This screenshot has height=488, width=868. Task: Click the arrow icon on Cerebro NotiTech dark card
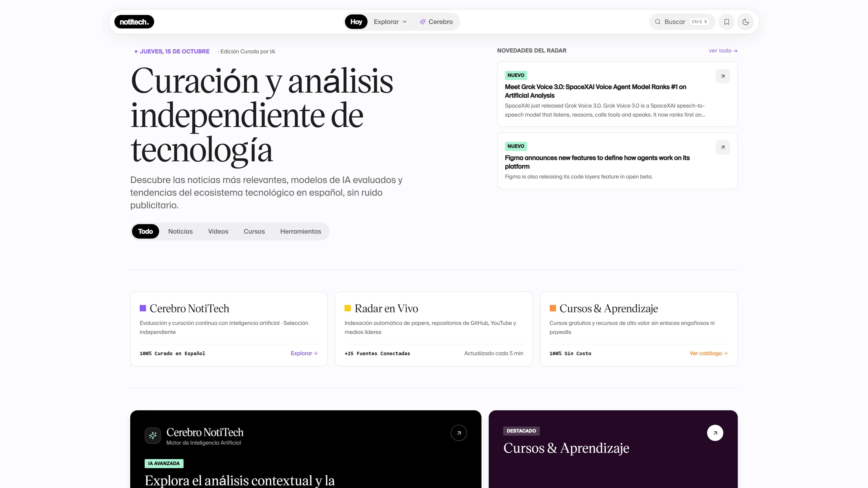pos(459,433)
